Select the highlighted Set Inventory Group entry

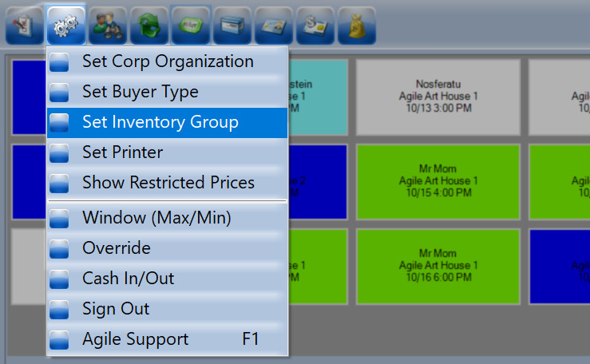tap(167, 123)
